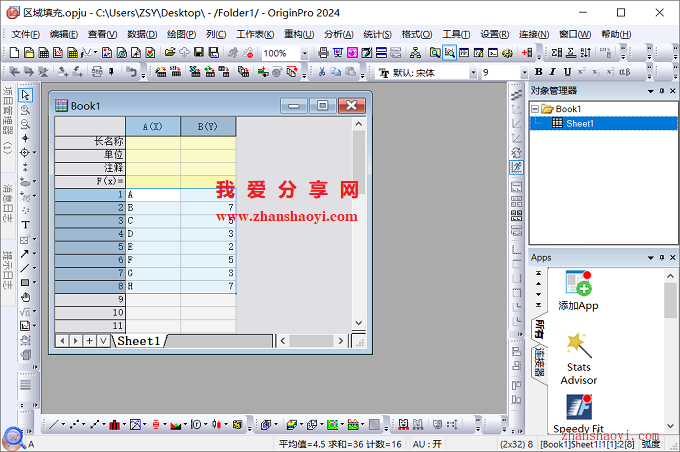
Task: Pin the Object Manager panel
Action: [x=662, y=91]
